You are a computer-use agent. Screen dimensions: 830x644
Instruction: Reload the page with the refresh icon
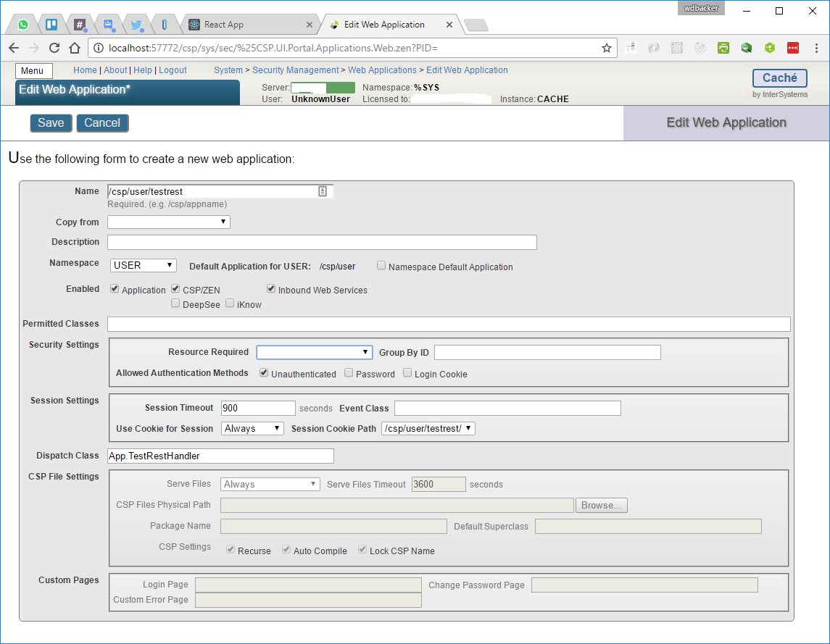pyautogui.click(x=54, y=48)
